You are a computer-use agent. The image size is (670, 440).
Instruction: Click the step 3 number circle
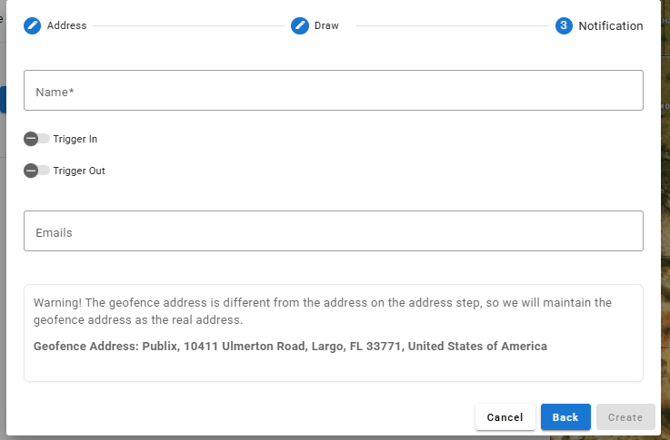564,26
